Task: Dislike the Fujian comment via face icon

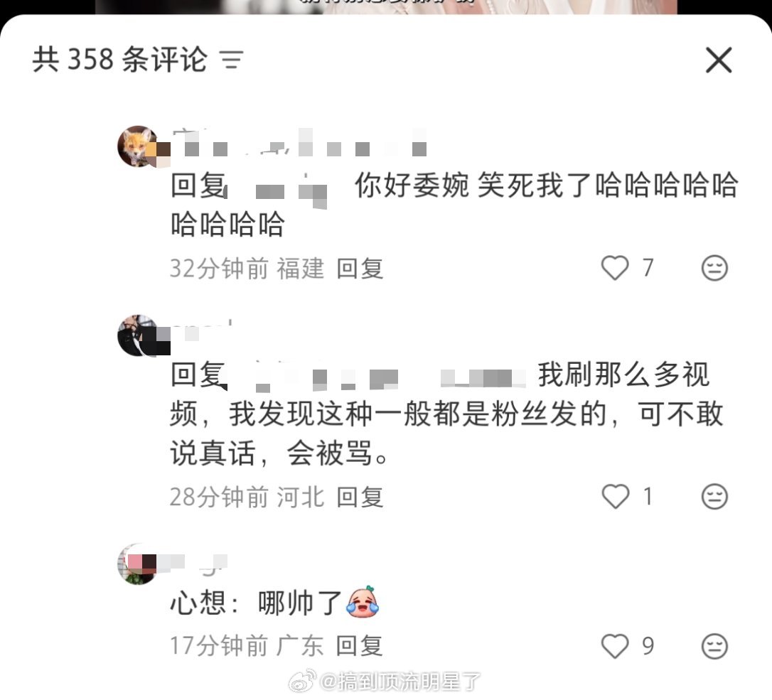Action: 714,269
